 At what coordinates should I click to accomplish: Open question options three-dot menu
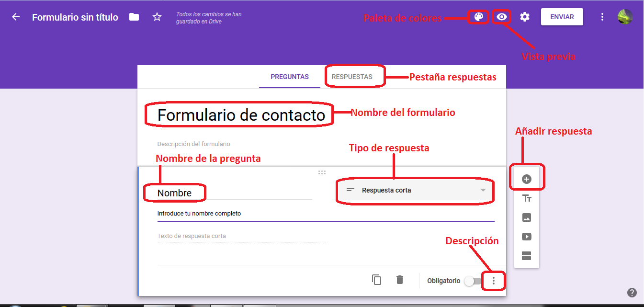[494, 281]
